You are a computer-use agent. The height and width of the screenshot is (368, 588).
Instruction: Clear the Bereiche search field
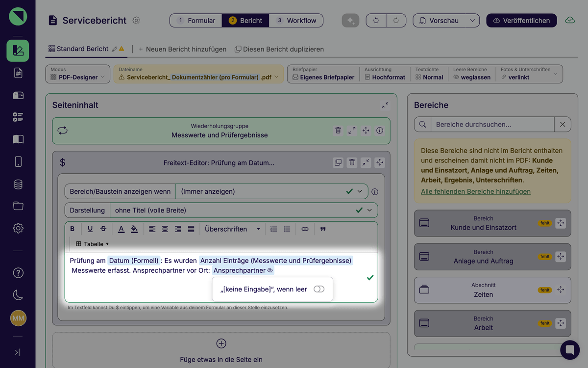click(x=563, y=124)
